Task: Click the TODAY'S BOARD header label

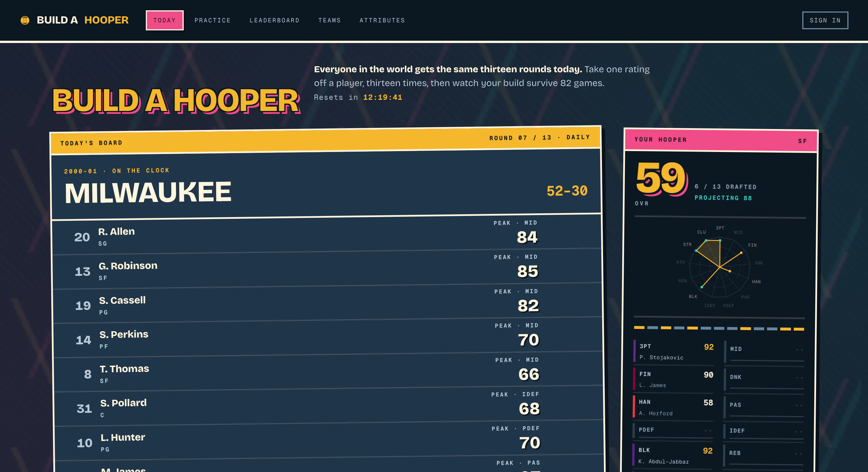Action: point(91,143)
